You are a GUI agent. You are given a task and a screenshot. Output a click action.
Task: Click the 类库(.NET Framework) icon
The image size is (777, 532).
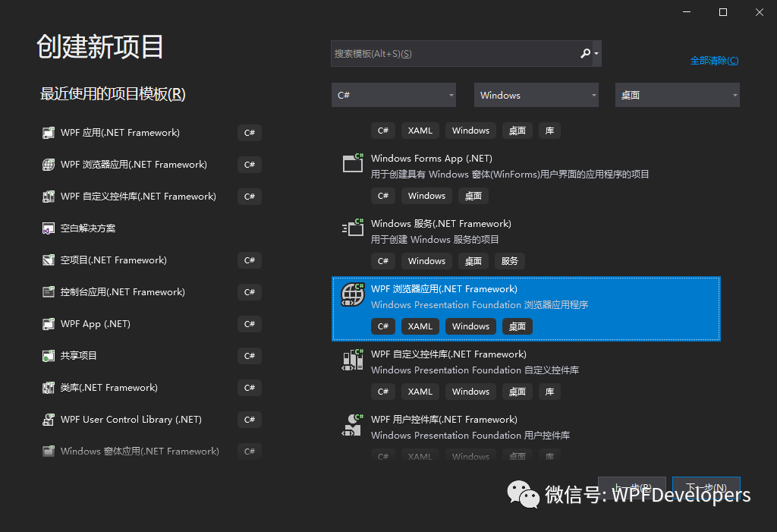point(48,388)
